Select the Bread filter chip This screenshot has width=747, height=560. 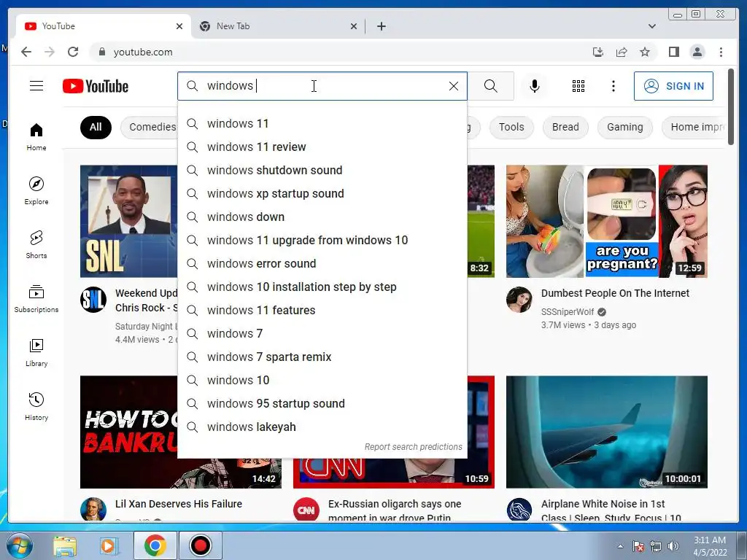[565, 127]
